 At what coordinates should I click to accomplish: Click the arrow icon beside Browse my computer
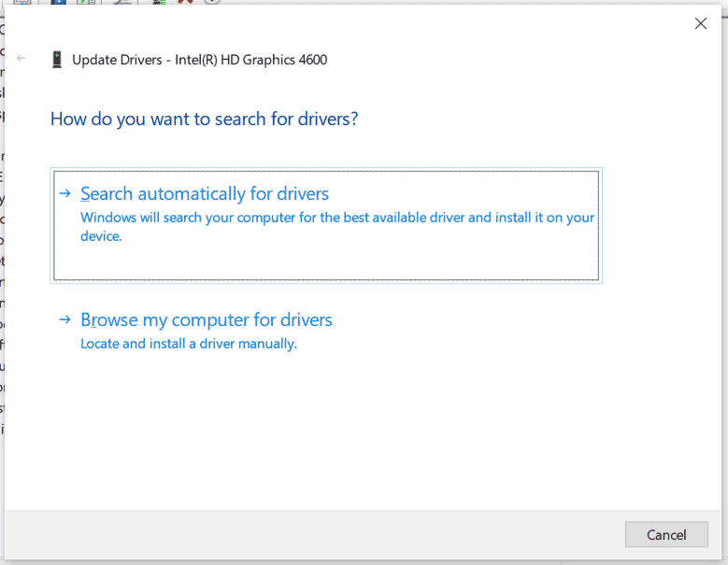65,319
